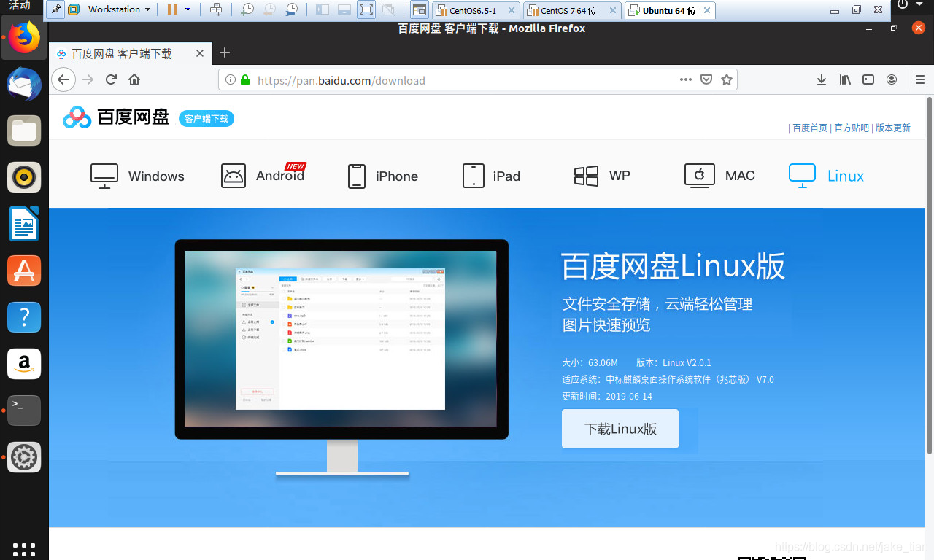
Task: Bookmark this page with the star
Action: (x=727, y=79)
